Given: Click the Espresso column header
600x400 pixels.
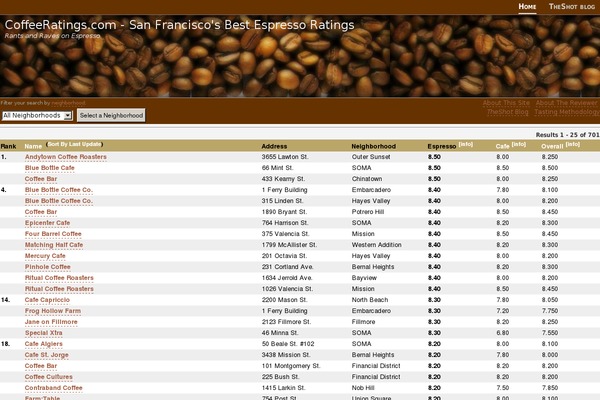Looking at the screenshot, I should pyautogui.click(x=442, y=146).
